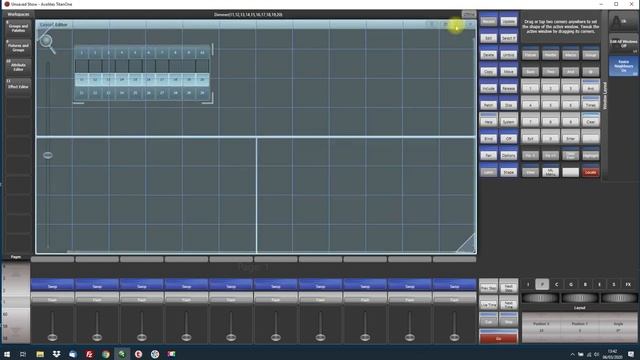This screenshot has width=640, height=360.
Task: Select the P attribute bank
Action: 542,284
